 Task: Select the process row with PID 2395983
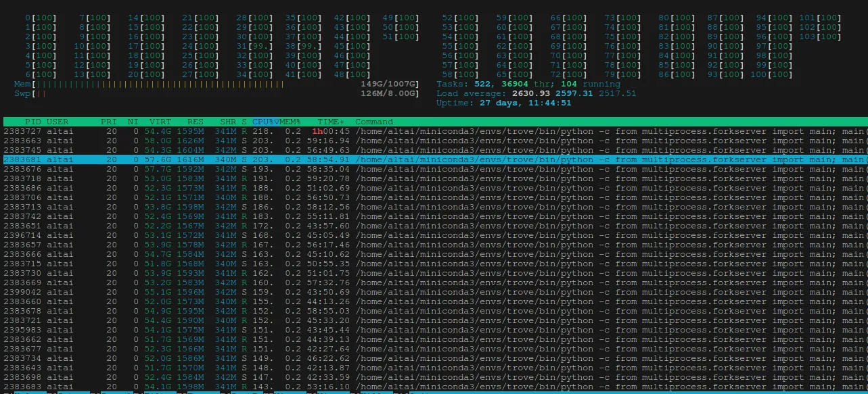click(434, 330)
